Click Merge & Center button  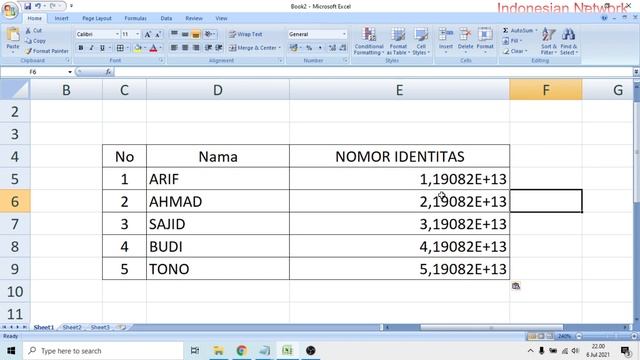pyautogui.click(x=252, y=48)
